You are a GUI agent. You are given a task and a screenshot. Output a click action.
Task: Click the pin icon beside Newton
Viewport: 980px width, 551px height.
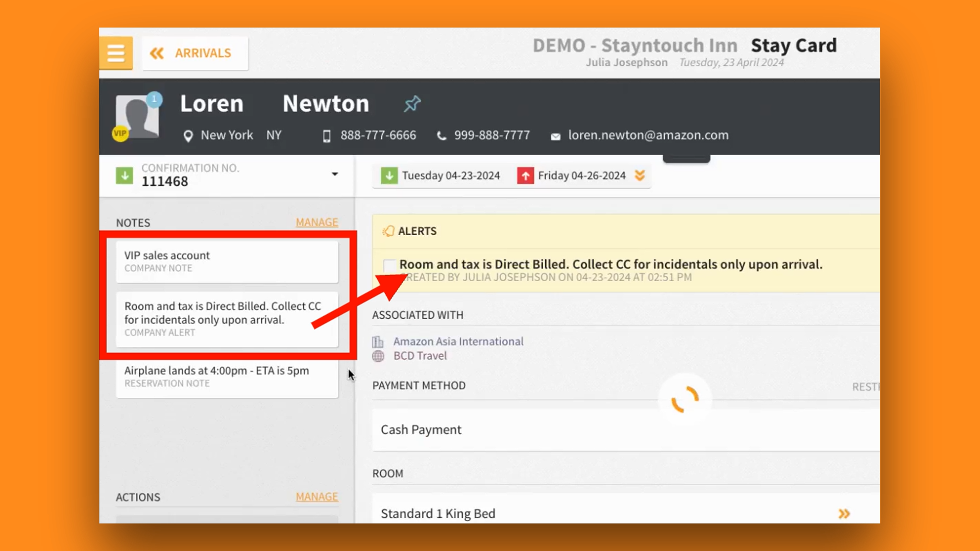[412, 104]
